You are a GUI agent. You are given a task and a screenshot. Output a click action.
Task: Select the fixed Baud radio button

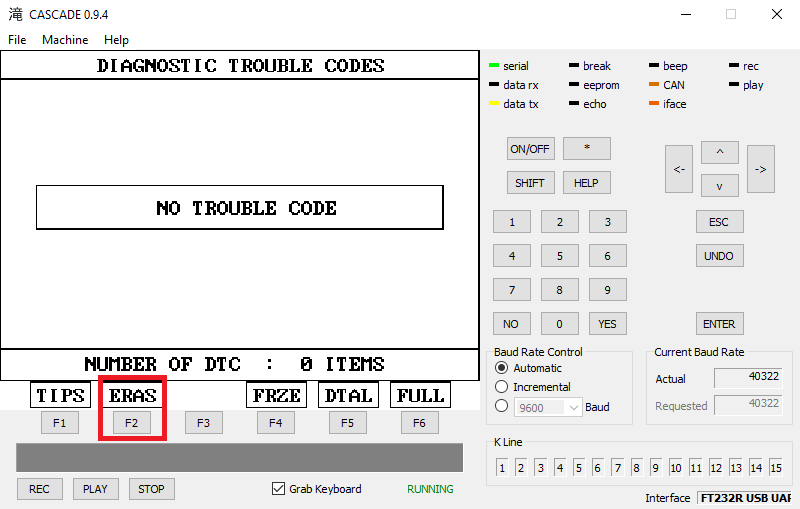coord(502,406)
